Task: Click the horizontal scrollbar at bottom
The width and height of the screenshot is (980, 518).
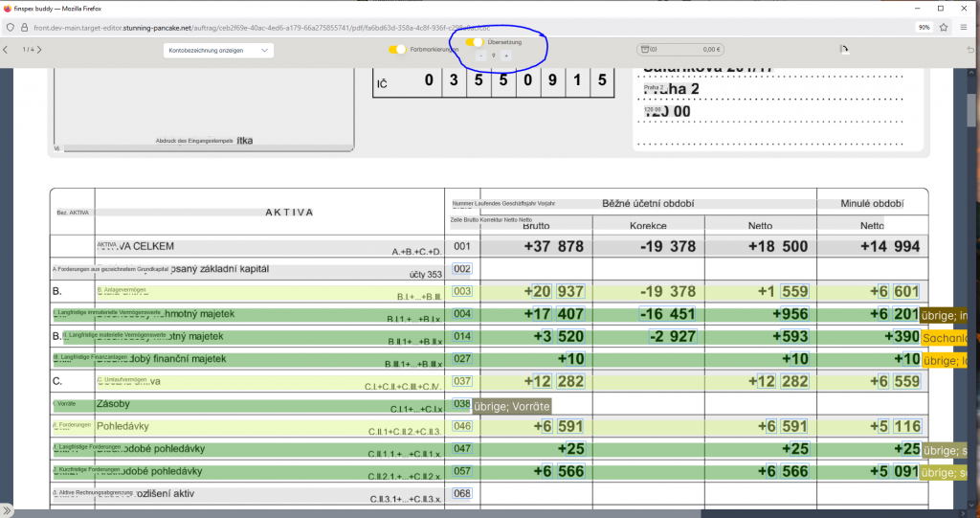Action: click(479, 513)
